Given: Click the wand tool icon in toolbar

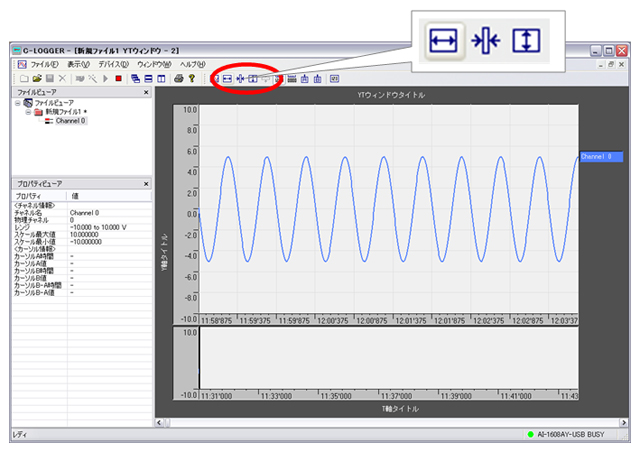Looking at the screenshot, I should 93,78.
